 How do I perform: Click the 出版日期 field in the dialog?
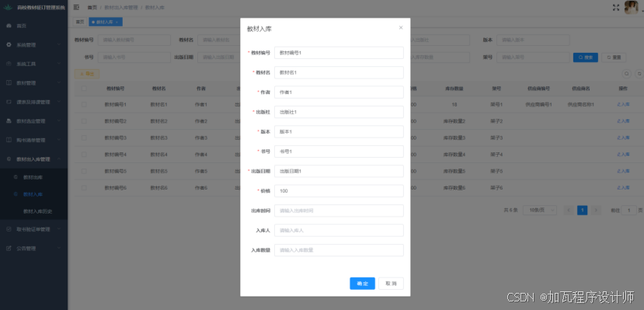tap(339, 171)
